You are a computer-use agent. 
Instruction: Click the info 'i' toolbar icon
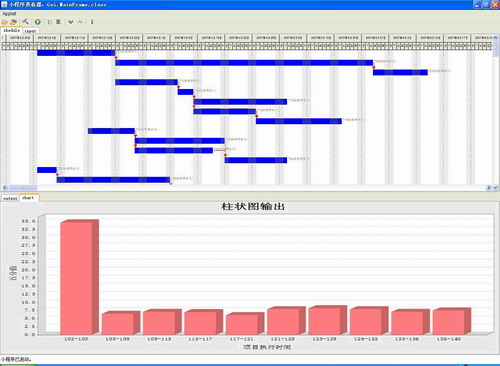click(92, 22)
